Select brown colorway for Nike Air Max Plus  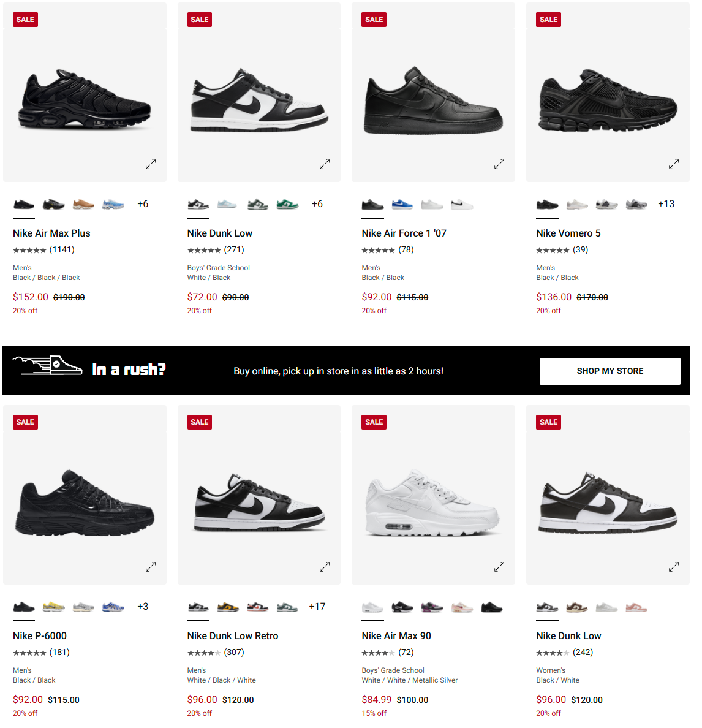click(83, 204)
